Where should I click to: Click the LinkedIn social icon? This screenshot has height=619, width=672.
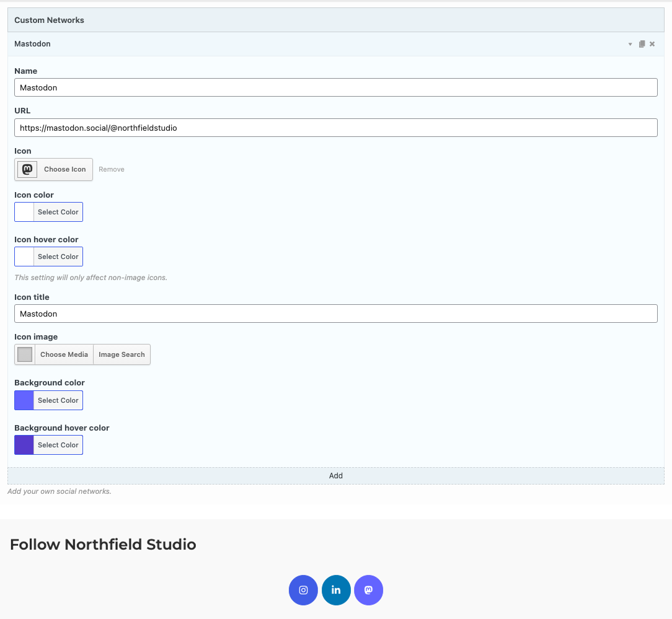[336, 590]
